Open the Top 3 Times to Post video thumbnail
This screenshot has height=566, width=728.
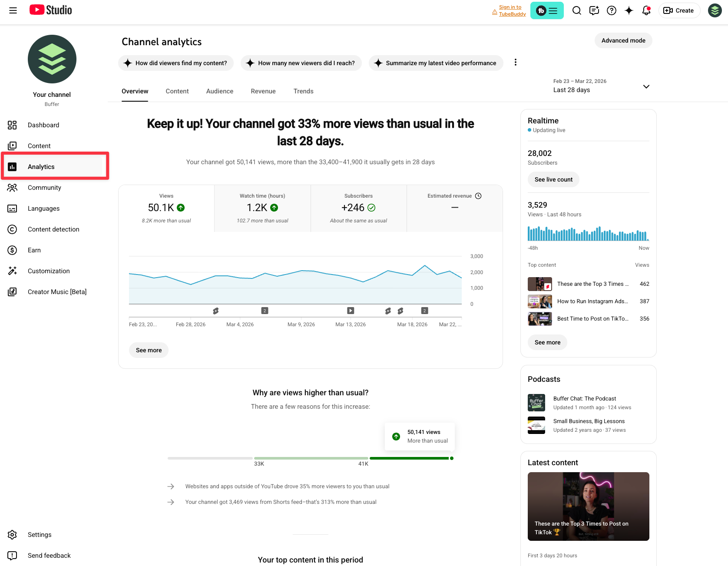(x=588, y=506)
